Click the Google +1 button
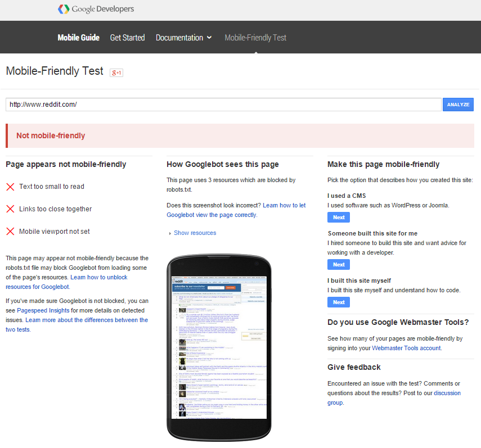The width and height of the screenshot is (481, 448). (x=116, y=73)
